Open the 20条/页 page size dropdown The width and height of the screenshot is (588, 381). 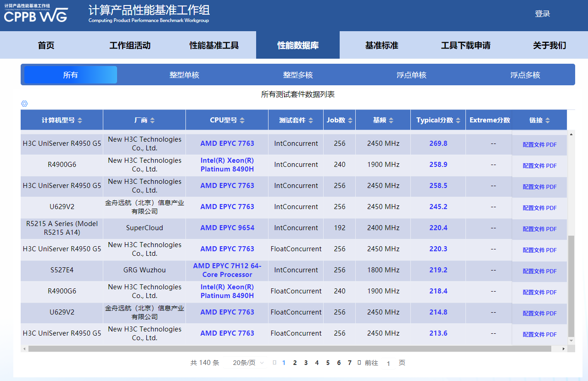248,363
